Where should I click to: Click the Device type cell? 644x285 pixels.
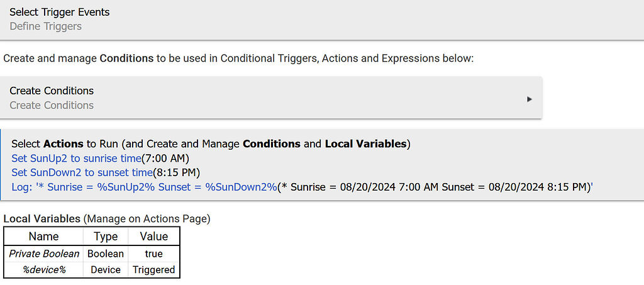(x=106, y=270)
